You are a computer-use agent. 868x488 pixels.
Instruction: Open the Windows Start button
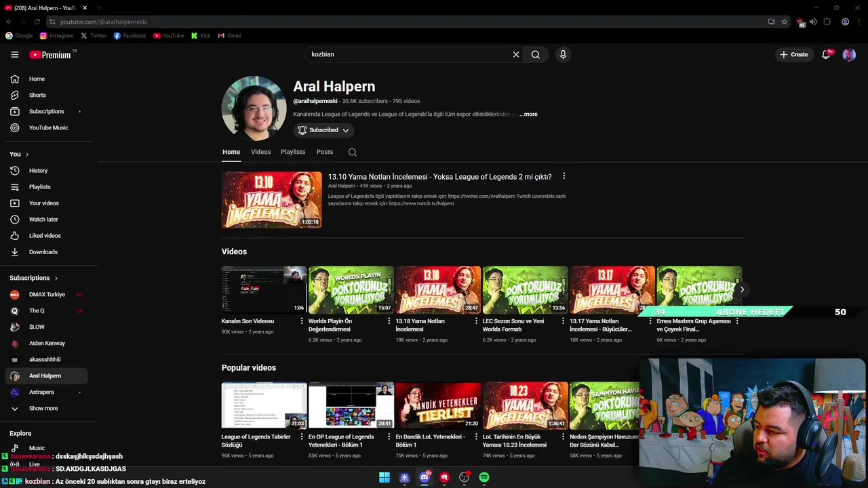click(384, 477)
